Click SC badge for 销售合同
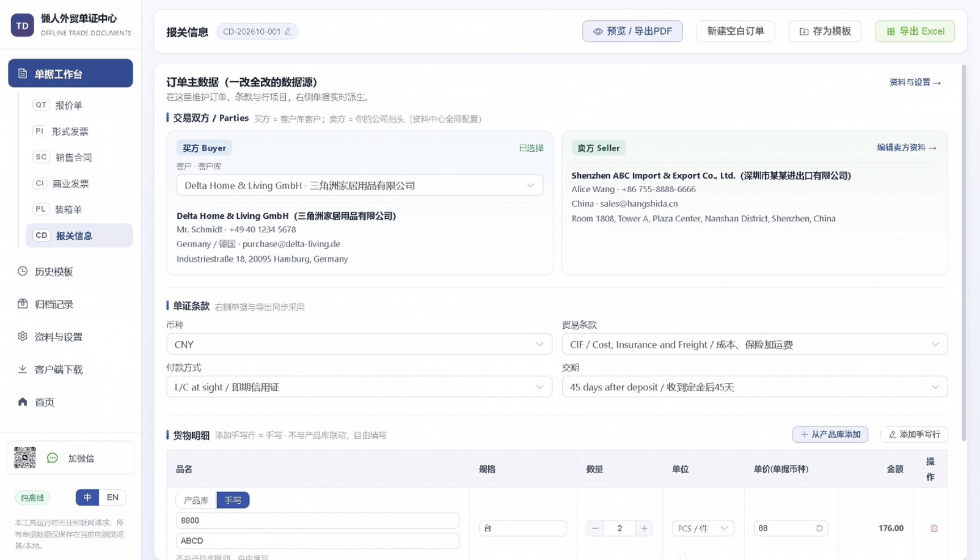 (41, 157)
